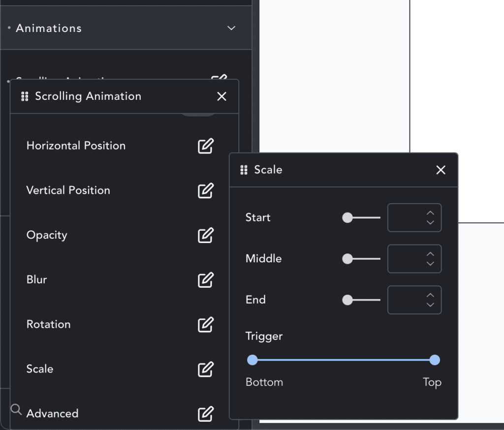Click the edit icon beside Scale
The height and width of the screenshot is (430, 504).
pos(206,369)
